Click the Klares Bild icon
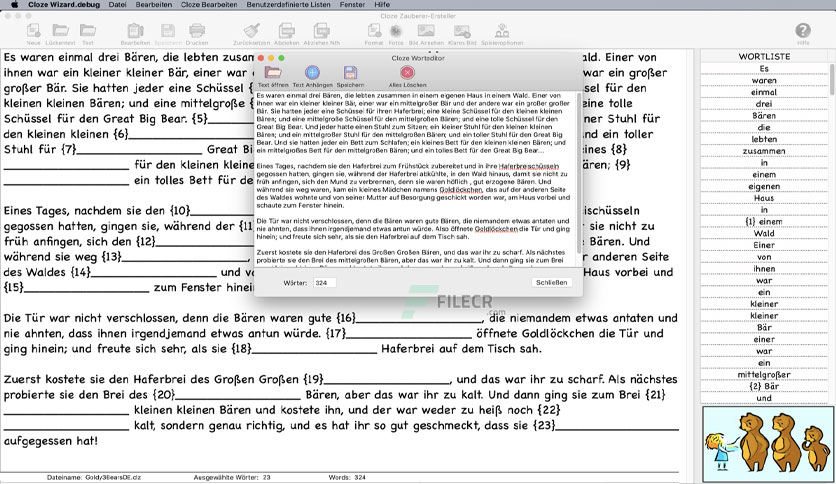This screenshot has height=484, width=836. (x=462, y=31)
